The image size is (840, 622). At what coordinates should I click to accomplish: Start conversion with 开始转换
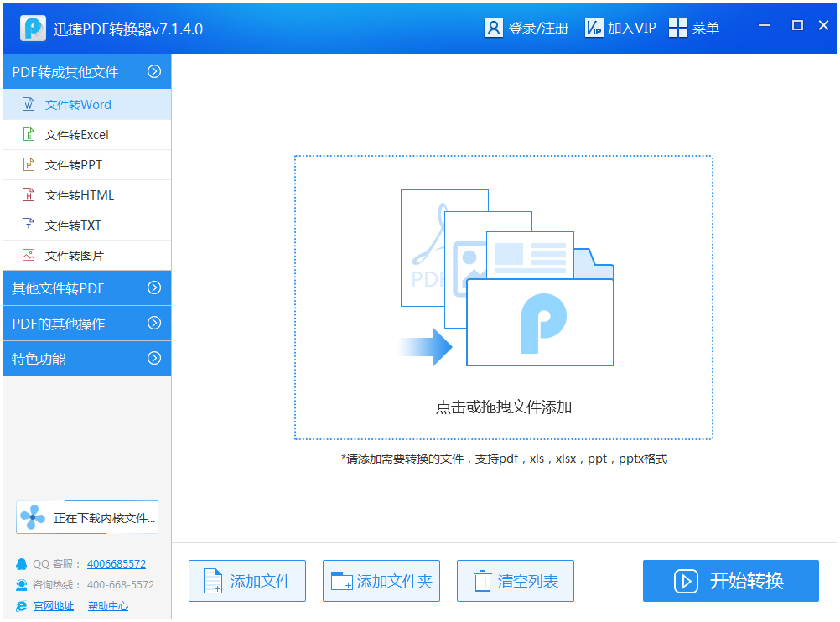731,581
